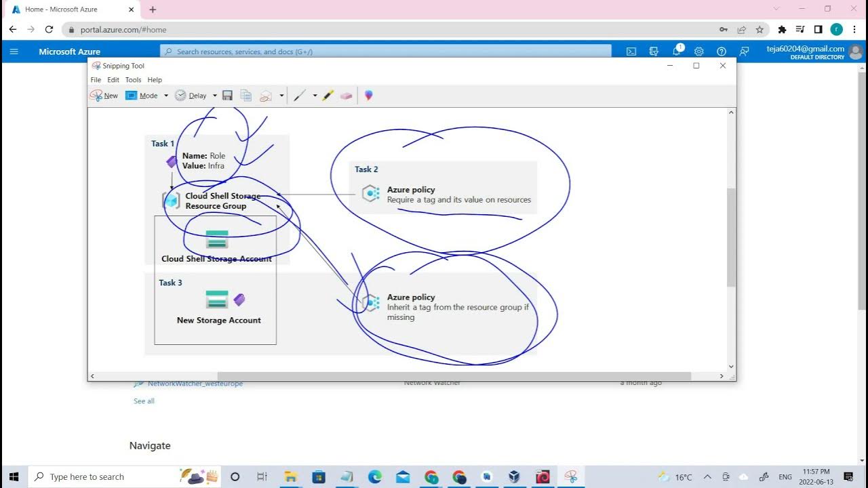Save the snip with the floppy disk icon
868x488 pixels.
coord(227,96)
